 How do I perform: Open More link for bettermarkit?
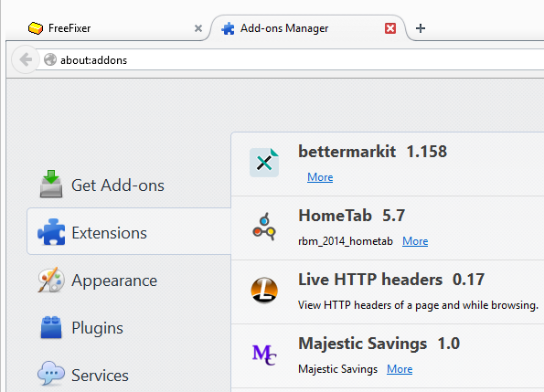tap(320, 177)
